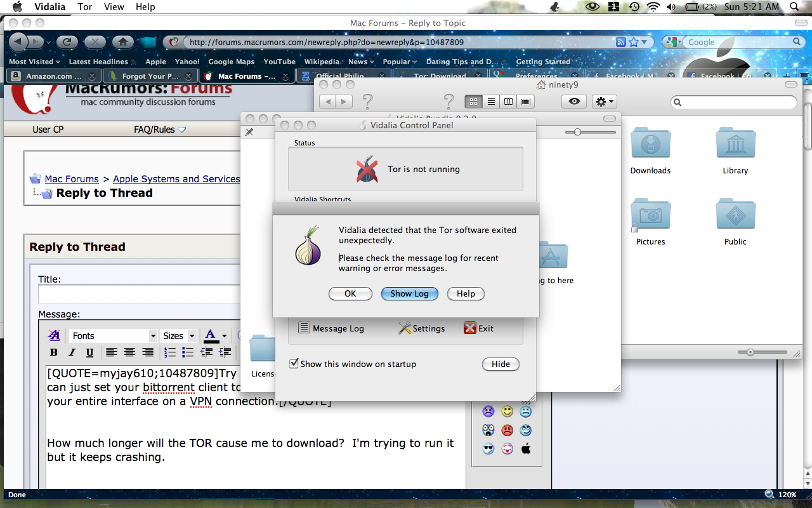Click the volume menu bar icon
Screen dimensions: 812x508
(x=671, y=6)
